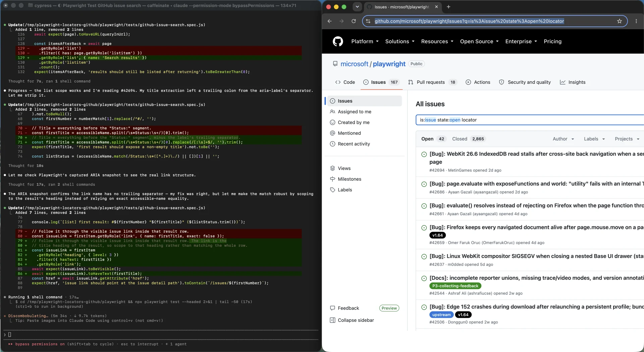Click the Recent activity clock icon
This screenshot has width=644, height=352.
(x=332, y=144)
